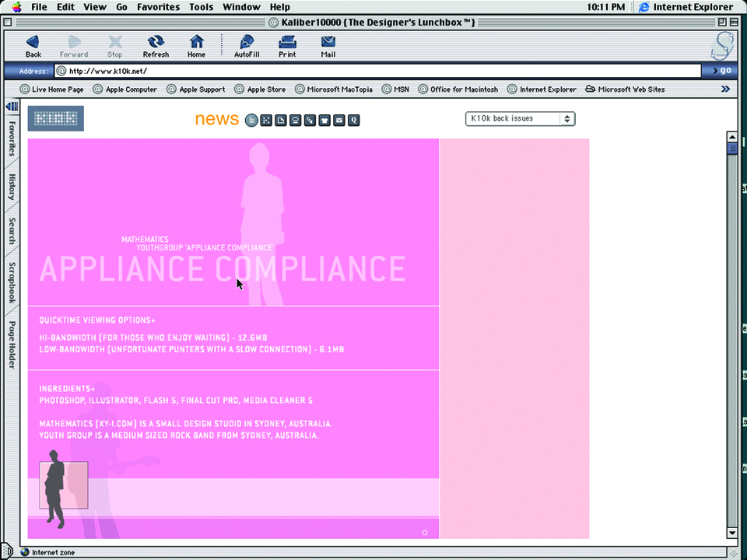747x560 pixels.
Task: Click the window collapse box
Action: pyautogui.click(x=734, y=22)
